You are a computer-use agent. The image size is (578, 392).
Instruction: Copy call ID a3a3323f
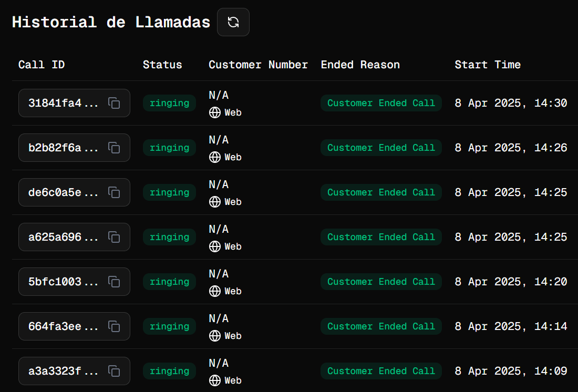coord(114,370)
